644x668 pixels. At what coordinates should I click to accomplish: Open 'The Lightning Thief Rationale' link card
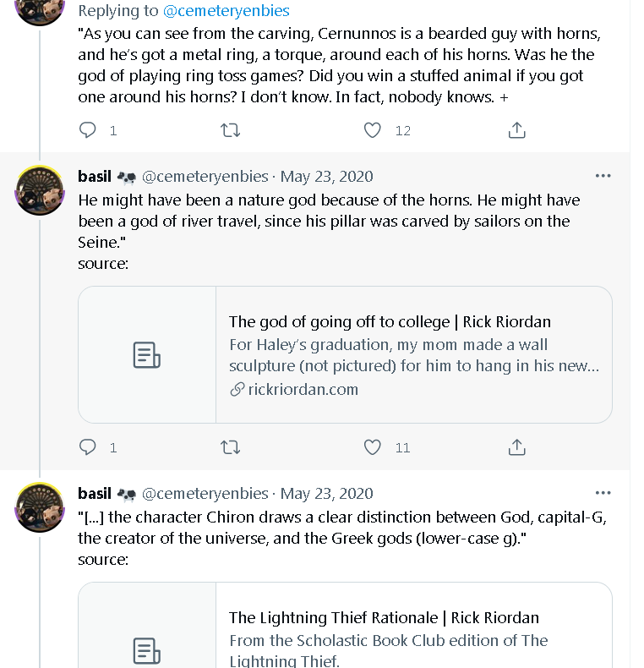point(384,618)
